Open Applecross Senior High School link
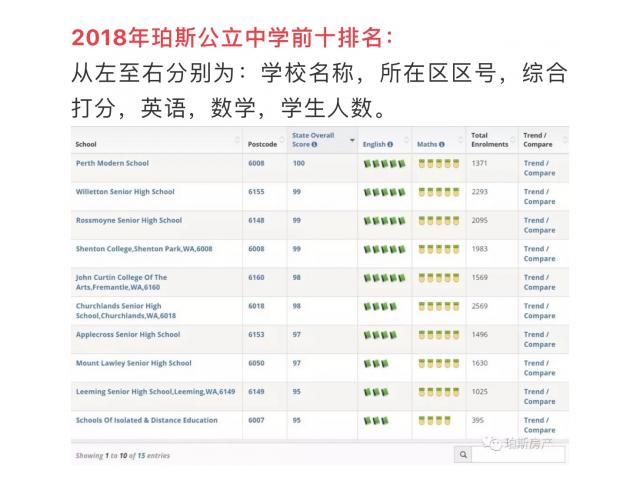The width and height of the screenshot is (640, 480). point(128,335)
